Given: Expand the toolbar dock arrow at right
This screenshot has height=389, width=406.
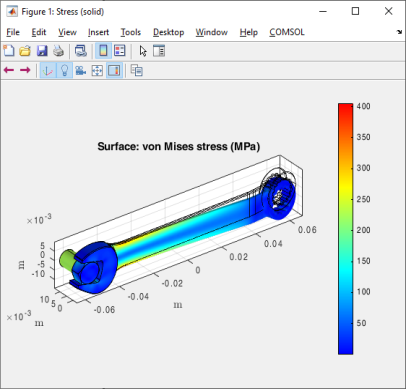Looking at the screenshot, I should (399, 32).
